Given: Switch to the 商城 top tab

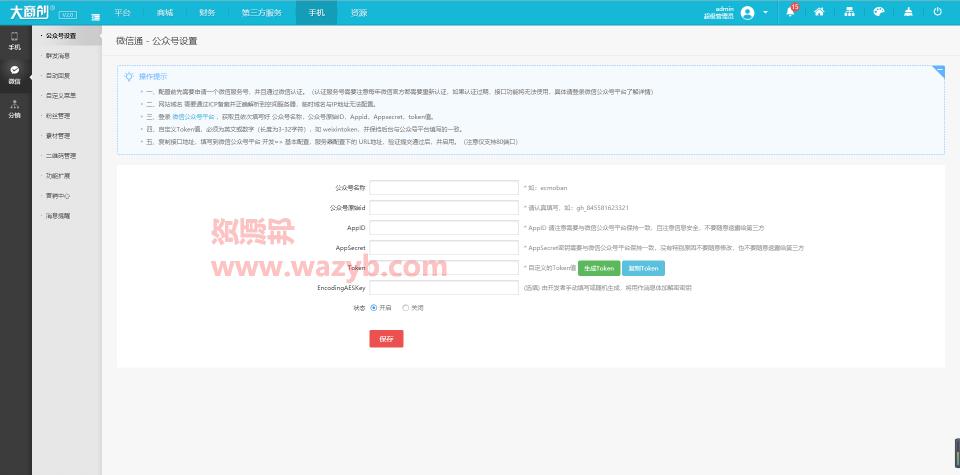Looking at the screenshot, I should [x=165, y=12].
